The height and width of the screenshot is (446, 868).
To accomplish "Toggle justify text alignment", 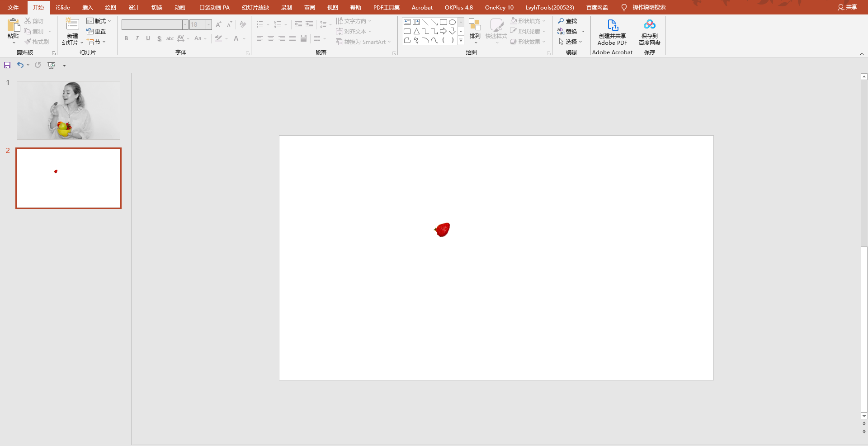I will coord(292,38).
